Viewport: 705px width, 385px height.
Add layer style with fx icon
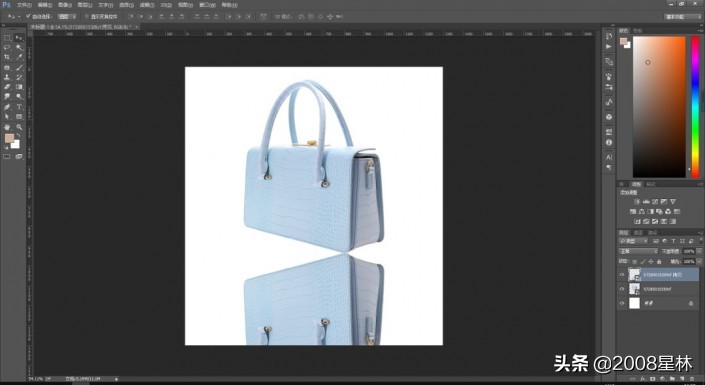coord(643,379)
